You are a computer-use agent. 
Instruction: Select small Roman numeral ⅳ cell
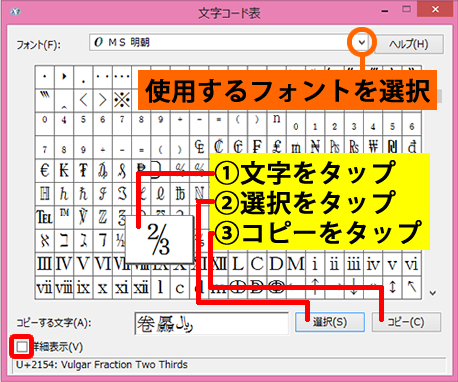click(x=373, y=264)
